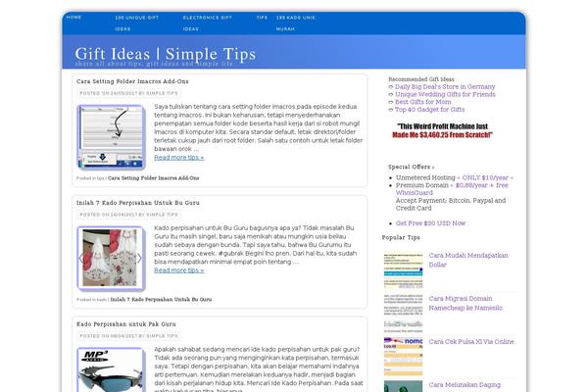Click the Special Offers heading
The image size is (588, 392).
(x=412, y=167)
